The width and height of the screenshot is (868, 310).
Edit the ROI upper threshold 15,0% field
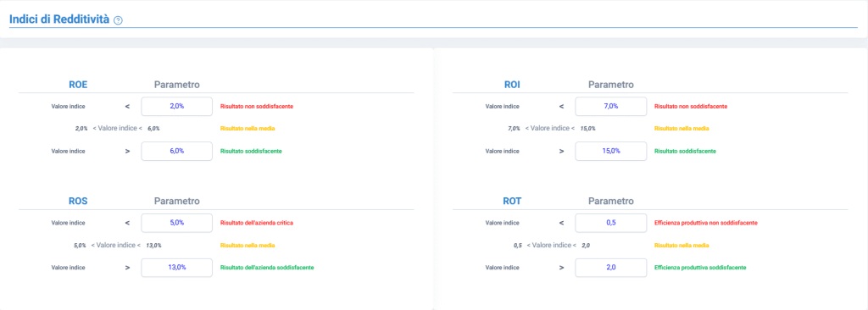click(610, 151)
